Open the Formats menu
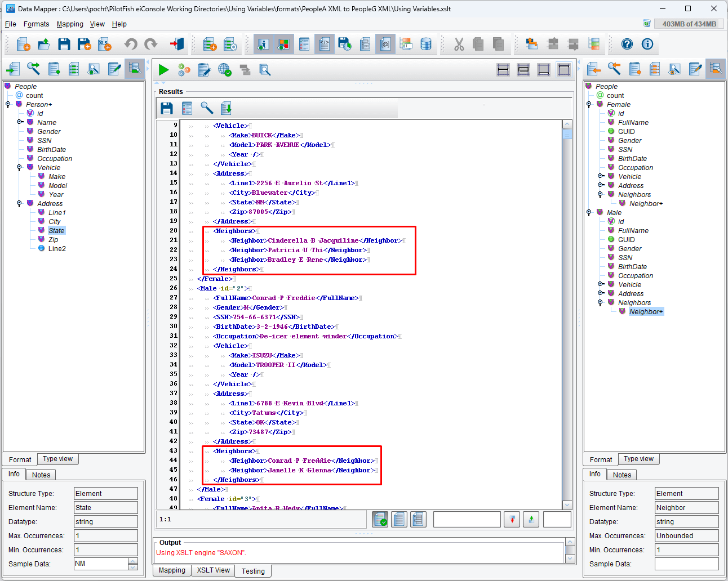This screenshot has width=728, height=581. click(36, 24)
